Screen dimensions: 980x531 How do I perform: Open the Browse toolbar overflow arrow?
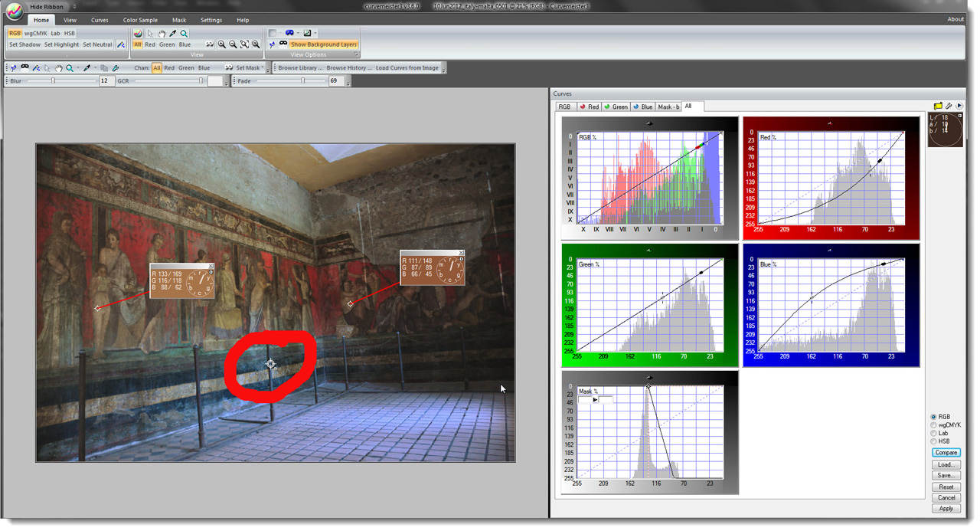pos(443,69)
